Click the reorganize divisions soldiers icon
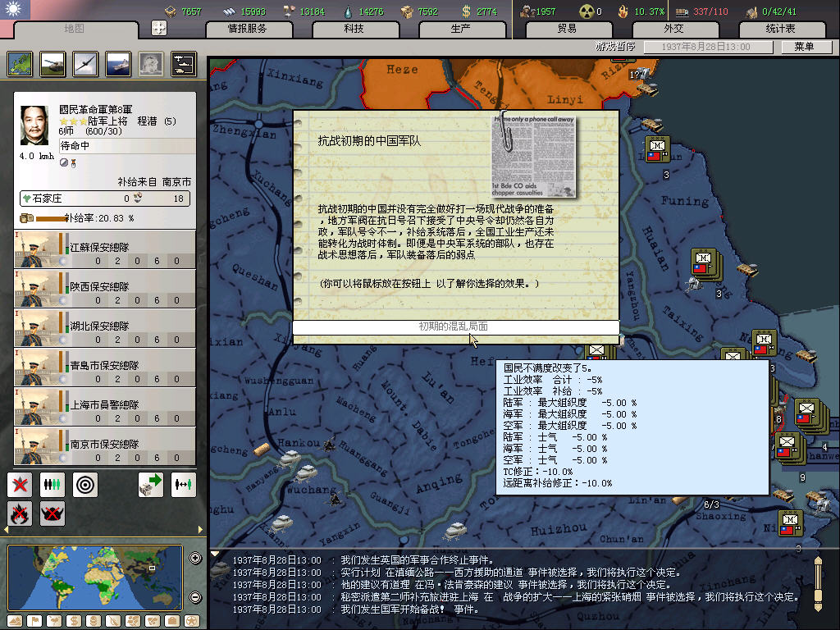Viewport: 840px width, 630px height. pos(52,484)
